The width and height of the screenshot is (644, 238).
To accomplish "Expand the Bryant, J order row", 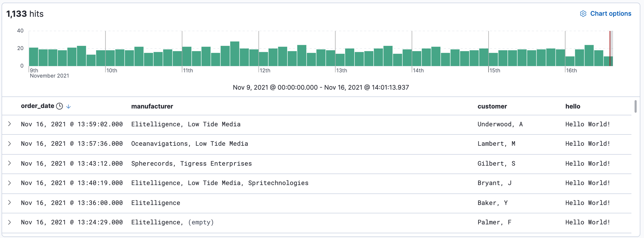I will [9, 183].
